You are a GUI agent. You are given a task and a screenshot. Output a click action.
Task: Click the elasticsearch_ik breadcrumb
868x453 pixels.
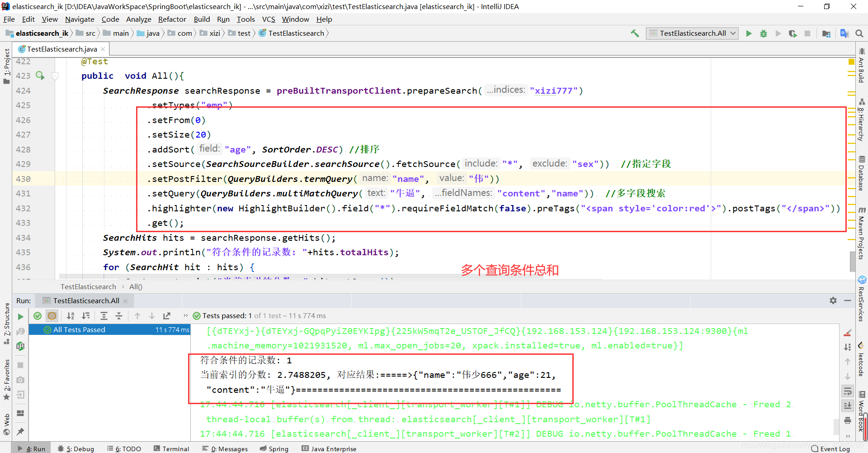click(x=37, y=33)
